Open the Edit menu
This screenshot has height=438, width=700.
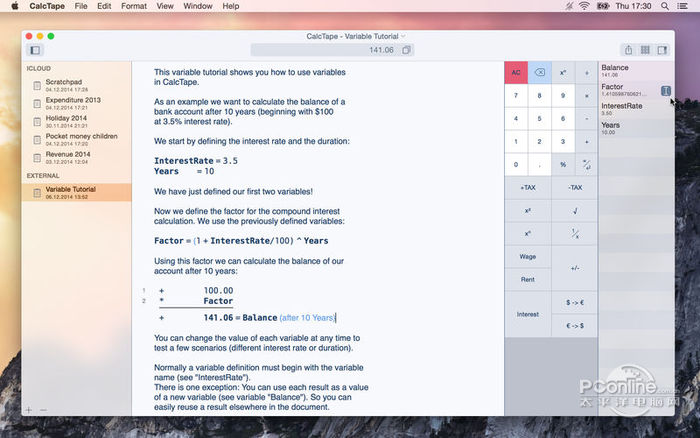point(104,6)
